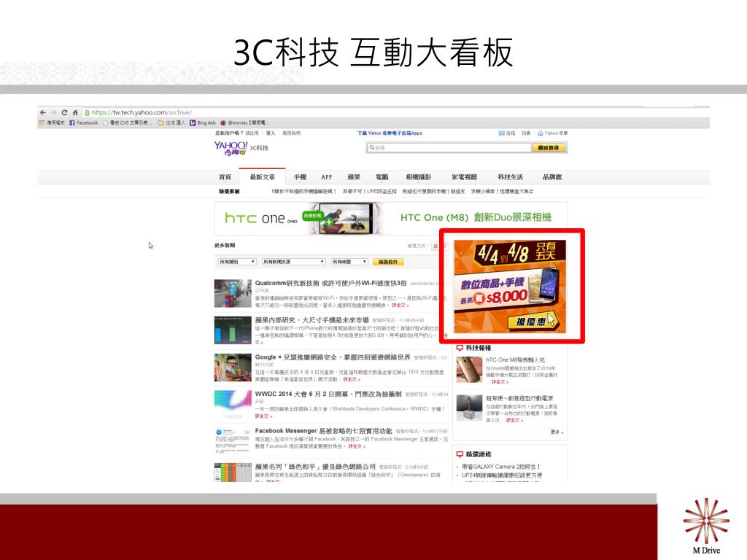This screenshot has height=560, width=747.
Task: Click the 下載 Yahoo奇摩電子信箱Apps link
Action: tap(390, 133)
